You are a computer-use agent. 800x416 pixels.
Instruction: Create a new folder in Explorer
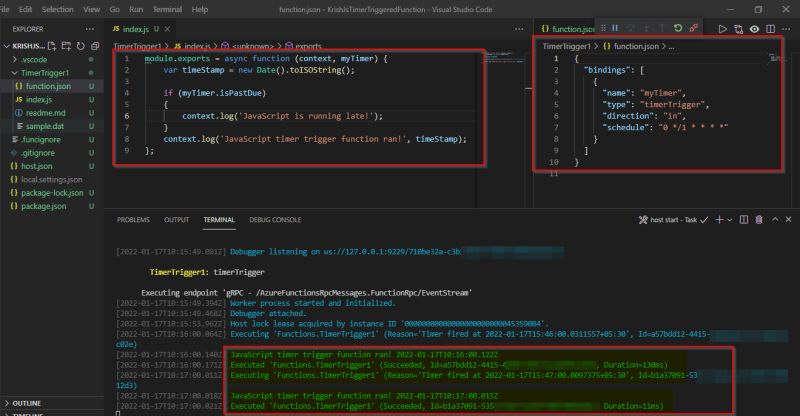[x=66, y=46]
